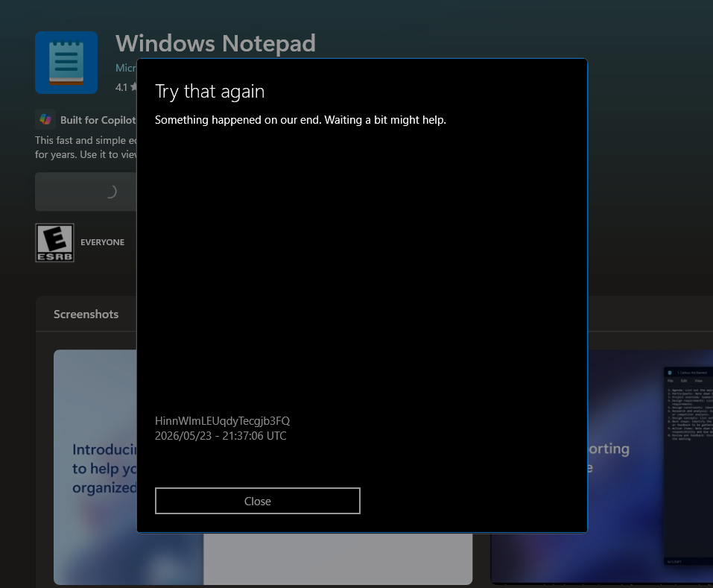Click 'Something happened on our end' message
Image resolution: width=713 pixels, height=588 pixels.
[x=300, y=119]
